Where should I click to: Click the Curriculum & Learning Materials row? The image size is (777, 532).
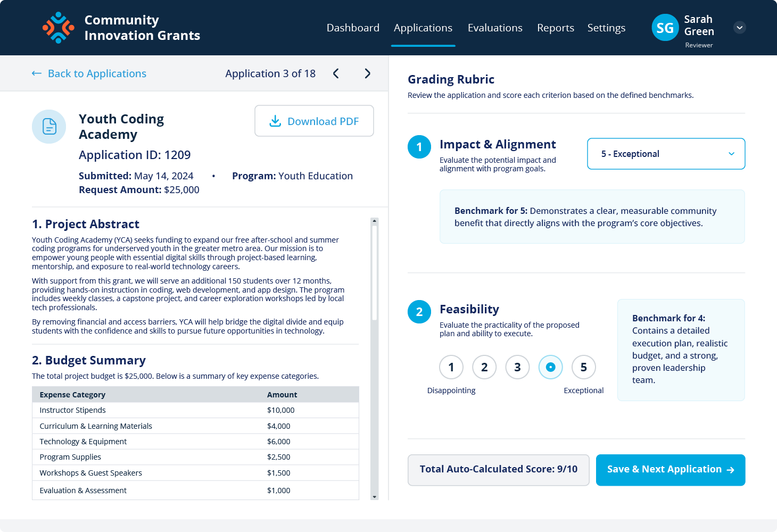point(195,426)
